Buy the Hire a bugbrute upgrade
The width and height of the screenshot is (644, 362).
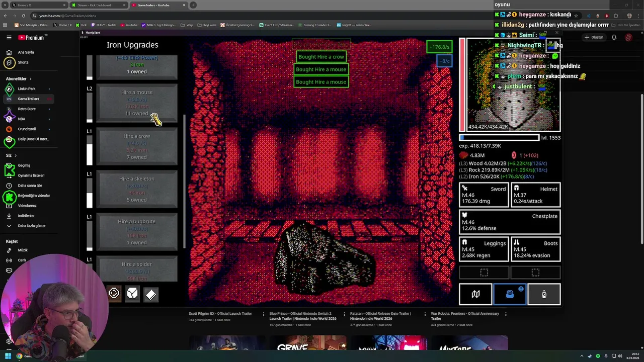pyautogui.click(x=137, y=232)
